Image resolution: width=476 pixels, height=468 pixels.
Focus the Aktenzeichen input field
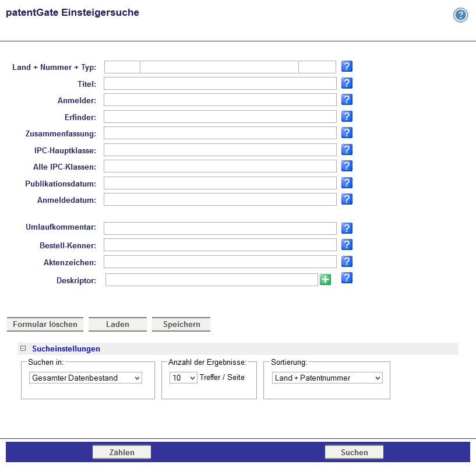tap(220, 262)
